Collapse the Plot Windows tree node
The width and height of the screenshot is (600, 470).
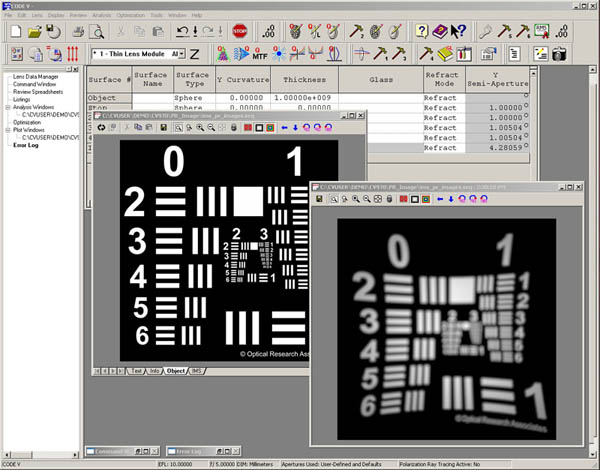point(7,129)
